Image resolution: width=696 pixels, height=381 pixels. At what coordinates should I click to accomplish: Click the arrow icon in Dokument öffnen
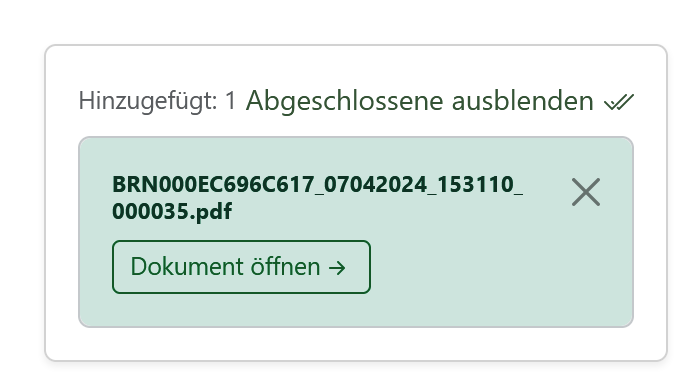[x=337, y=268]
